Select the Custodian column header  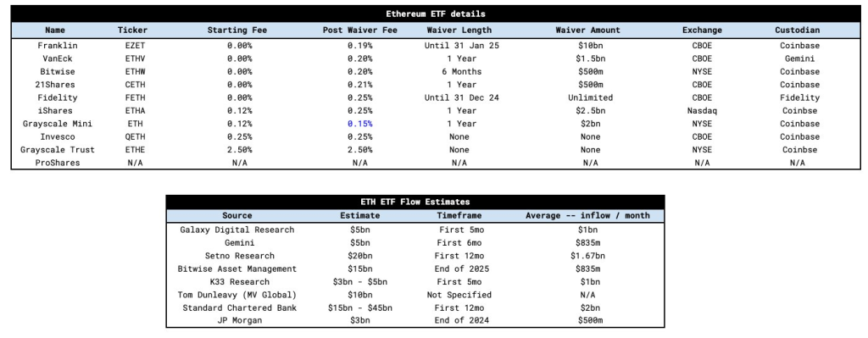(797, 30)
